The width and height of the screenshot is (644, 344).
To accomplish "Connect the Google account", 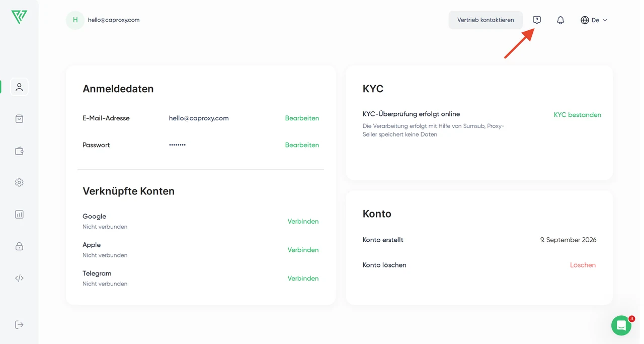I will (303, 221).
